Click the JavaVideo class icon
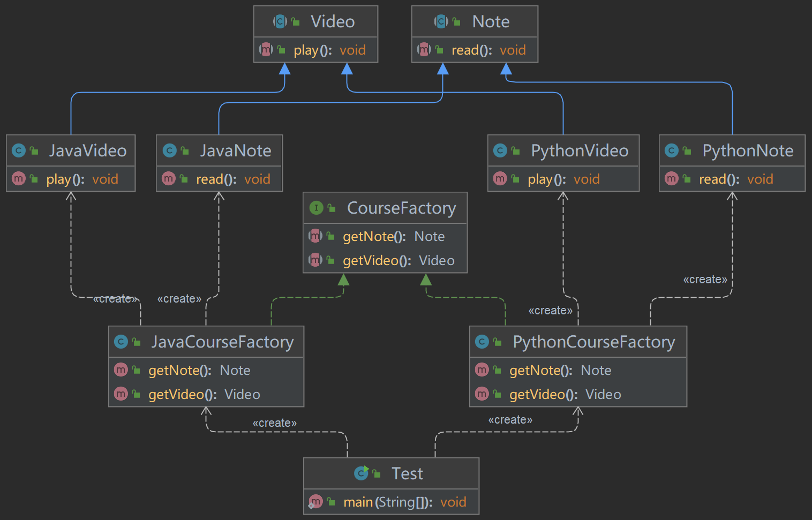 19,150
